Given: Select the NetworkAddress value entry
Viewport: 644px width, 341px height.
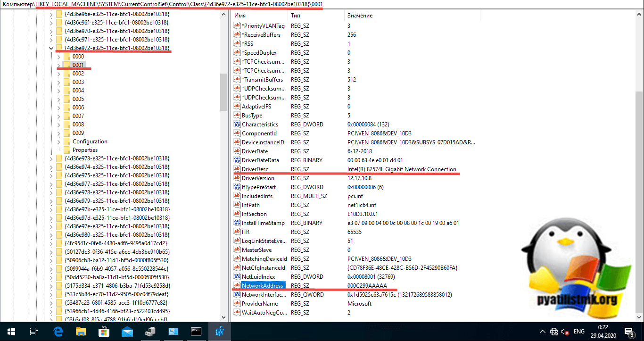Looking at the screenshot, I should coord(262,286).
